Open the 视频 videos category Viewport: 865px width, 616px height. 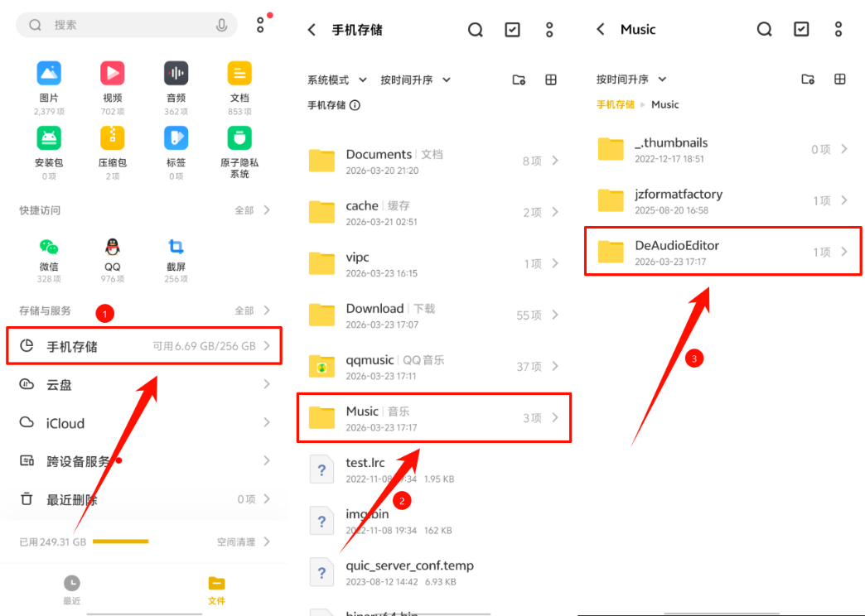(x=113, y=88)
